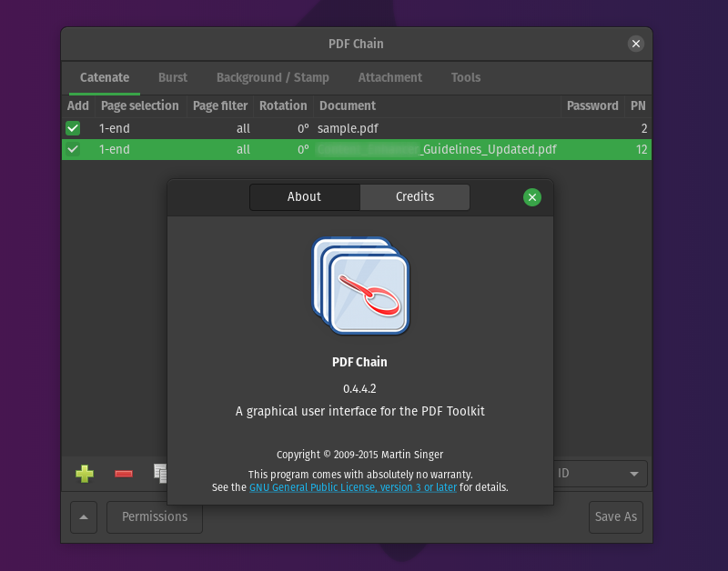Viewport: 728px width, 571px height.
Task: Click the PDF Chain name under the logo
Action: pos(359,362)
